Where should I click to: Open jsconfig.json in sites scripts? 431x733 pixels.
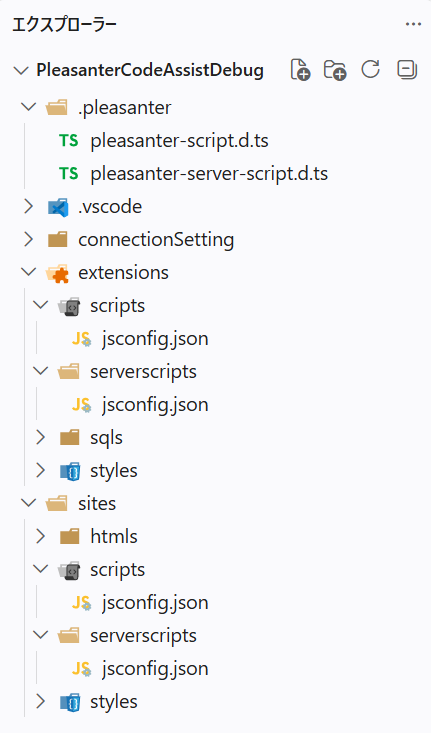(x=155, y=604)
